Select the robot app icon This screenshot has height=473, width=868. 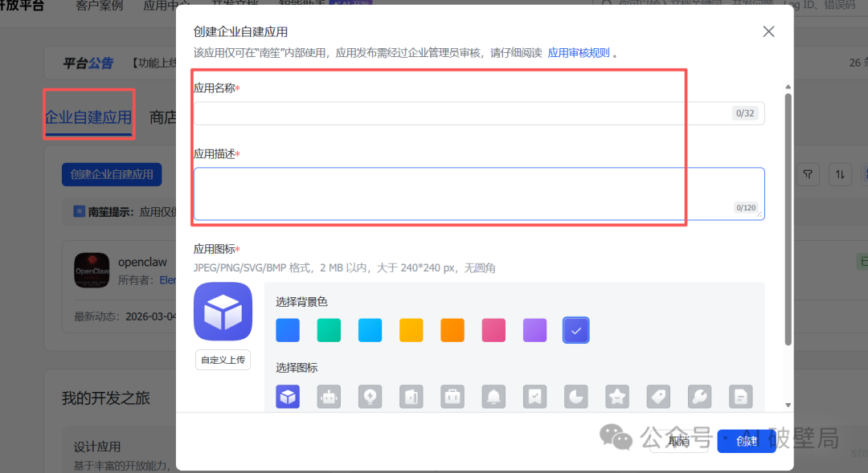click(329, 397)
